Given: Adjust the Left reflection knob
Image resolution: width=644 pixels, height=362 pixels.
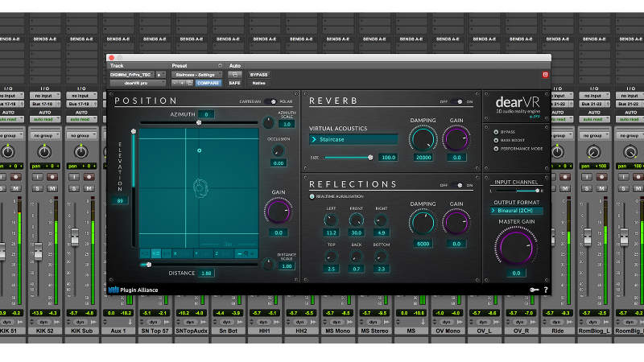Looking at the screenshot, I should coord(331,220).
